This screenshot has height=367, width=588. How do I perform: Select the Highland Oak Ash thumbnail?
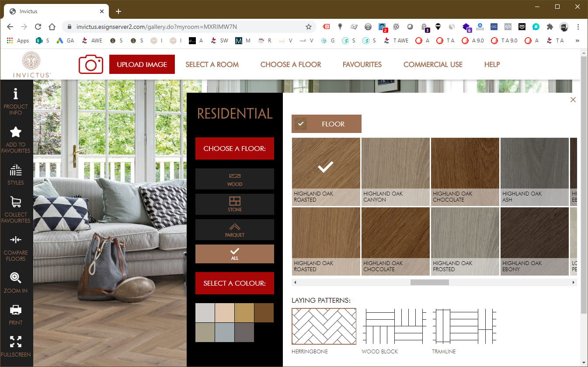534,171
